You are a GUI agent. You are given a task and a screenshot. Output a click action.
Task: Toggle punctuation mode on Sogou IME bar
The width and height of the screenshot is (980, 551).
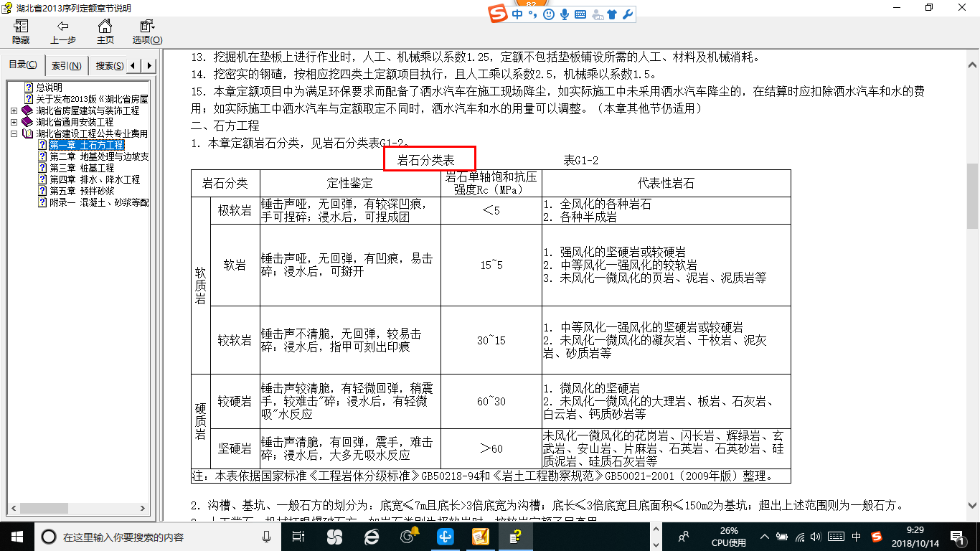point(533,15)
